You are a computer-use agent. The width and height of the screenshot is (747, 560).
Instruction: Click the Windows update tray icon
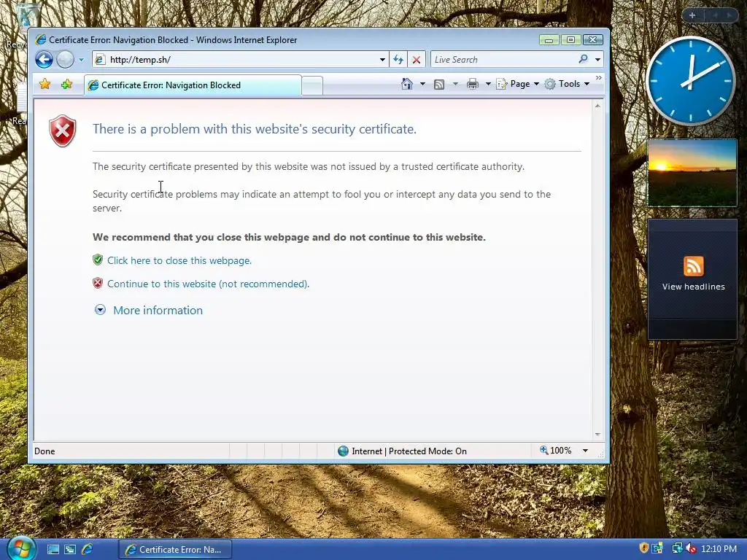coord(658,548)
